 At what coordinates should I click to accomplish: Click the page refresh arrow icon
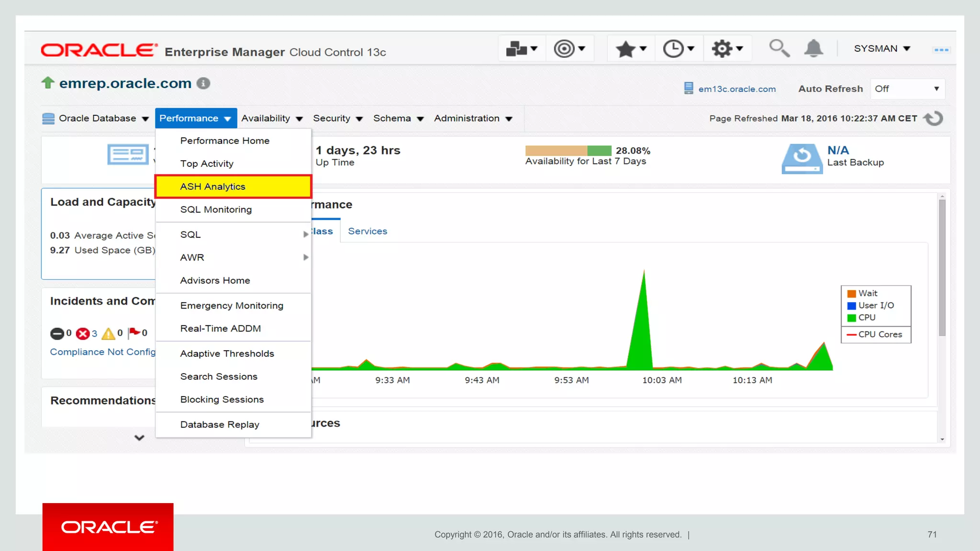pyautogui.click(x=933, y=118)
